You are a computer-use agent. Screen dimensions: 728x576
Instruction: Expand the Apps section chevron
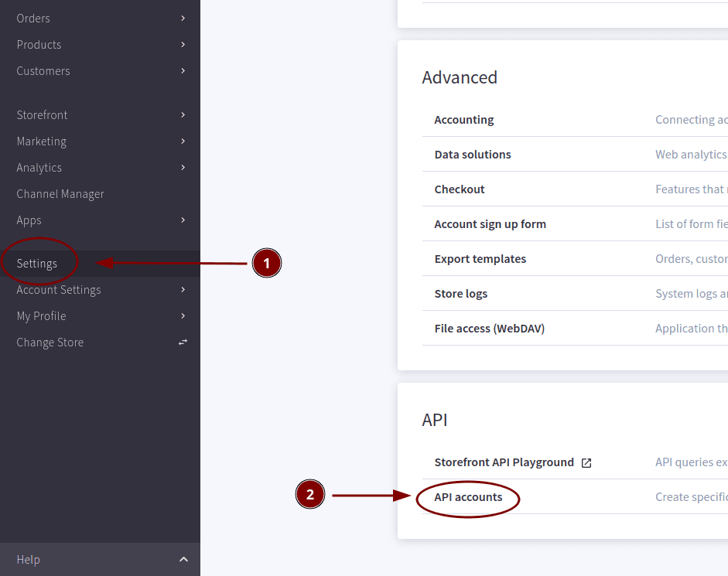pos(183,220)
